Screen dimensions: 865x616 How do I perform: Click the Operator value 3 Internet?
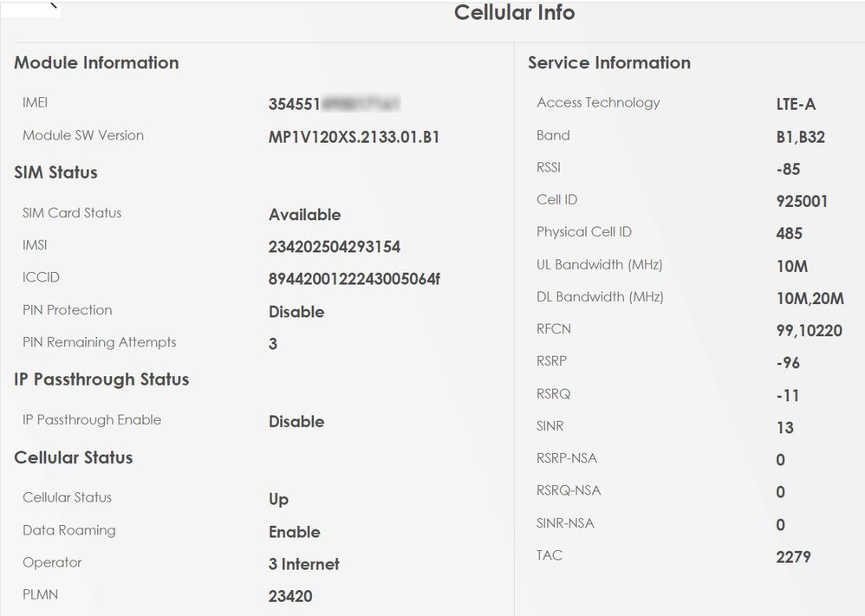click(x=305, y=564)
